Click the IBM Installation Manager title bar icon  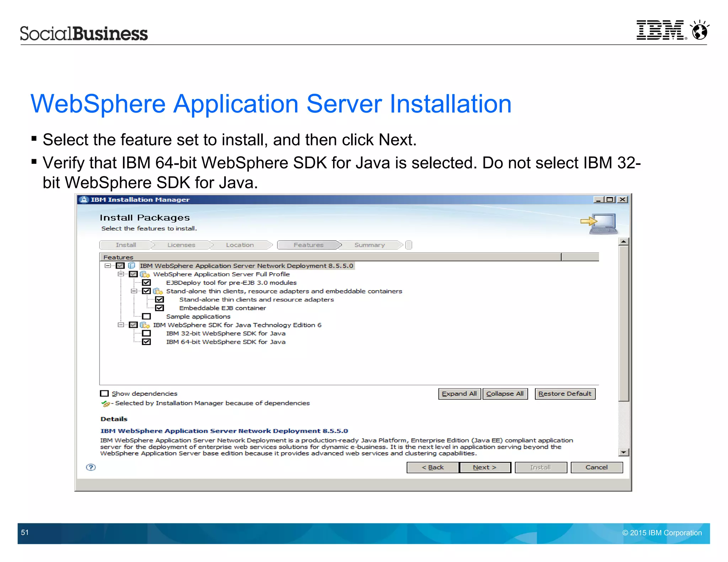[84, 199]
